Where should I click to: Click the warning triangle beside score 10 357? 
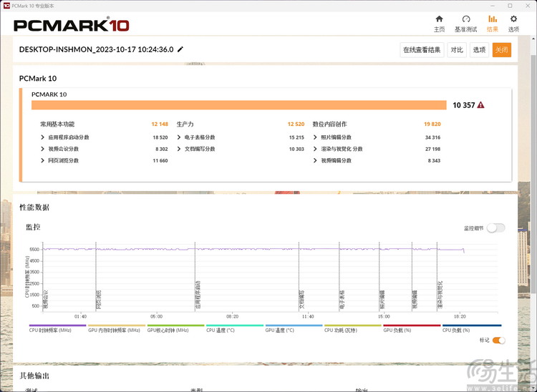[481, 105]
